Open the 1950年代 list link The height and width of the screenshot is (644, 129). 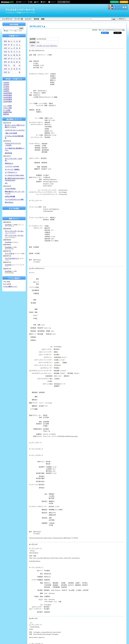tap(6, 83)
